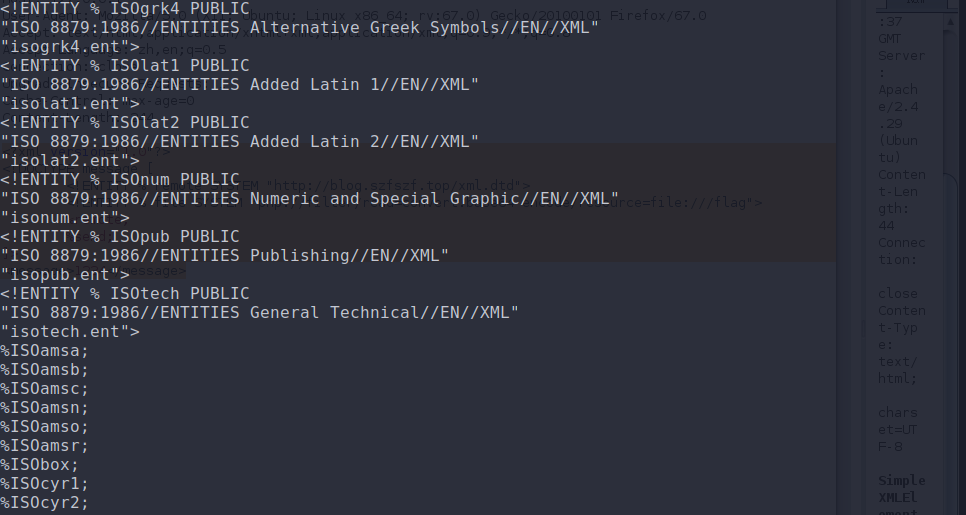Click the <!ENTITY % ISOpub PUBLIC declaration

click(x=120, y=237)
